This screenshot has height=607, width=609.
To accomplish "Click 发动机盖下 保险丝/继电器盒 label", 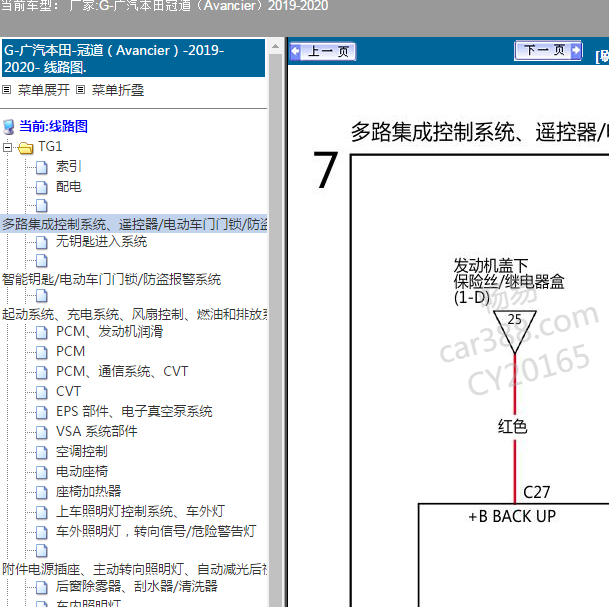I will 509,282.
